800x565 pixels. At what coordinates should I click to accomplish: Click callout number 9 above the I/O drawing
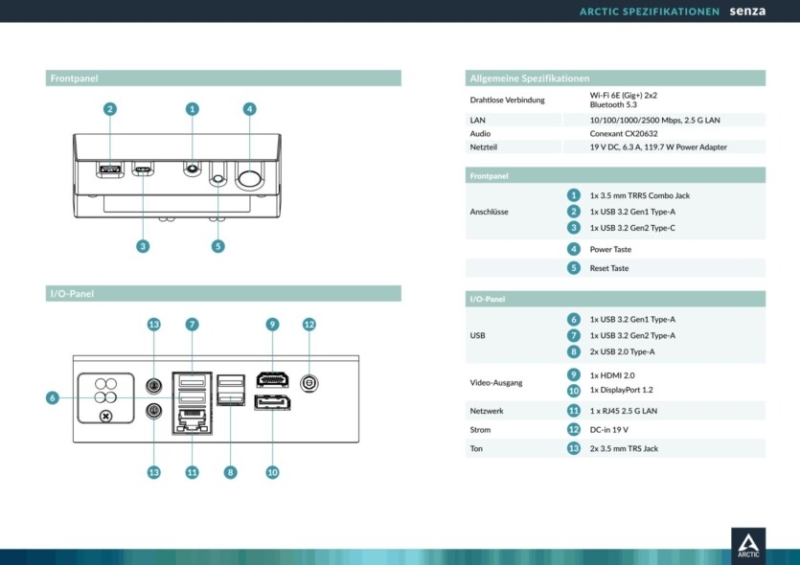click(272, 324)
